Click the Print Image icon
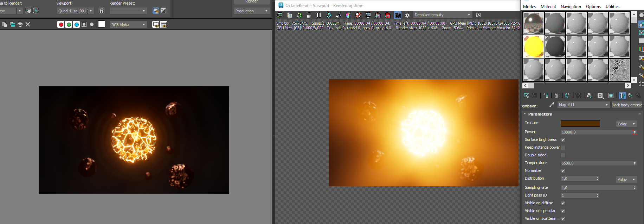 click(20, 24)
